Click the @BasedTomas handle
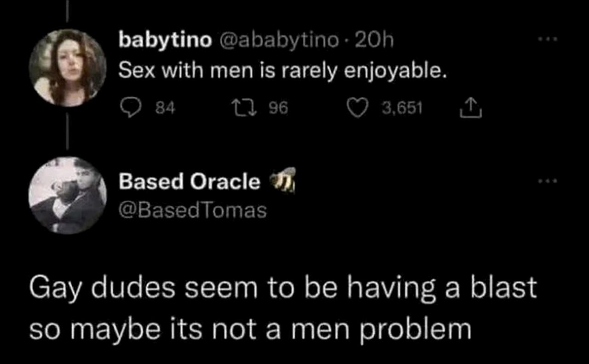 (193, 210)
